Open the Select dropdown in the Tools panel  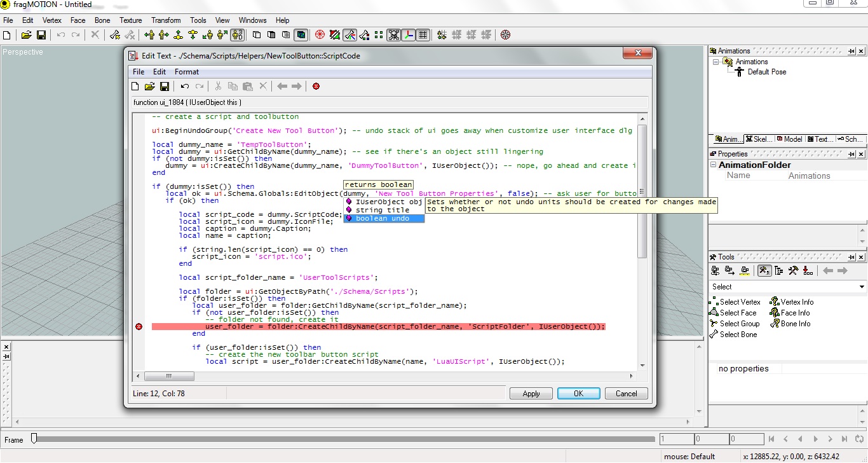(x=861, y=287)
